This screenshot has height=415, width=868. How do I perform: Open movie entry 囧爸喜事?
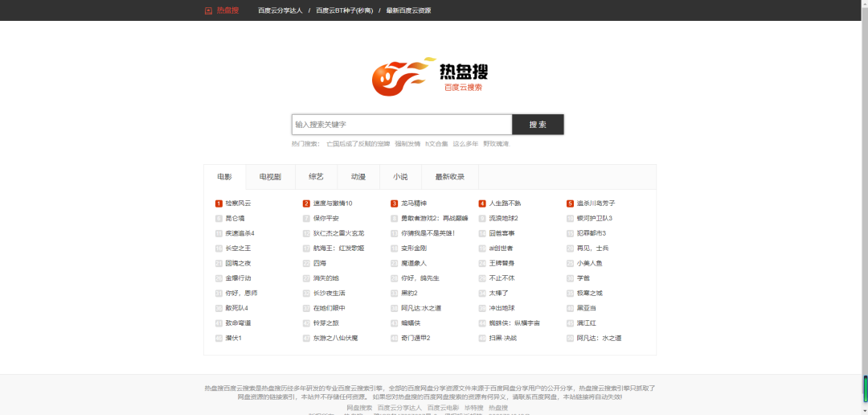pos(502,233)
